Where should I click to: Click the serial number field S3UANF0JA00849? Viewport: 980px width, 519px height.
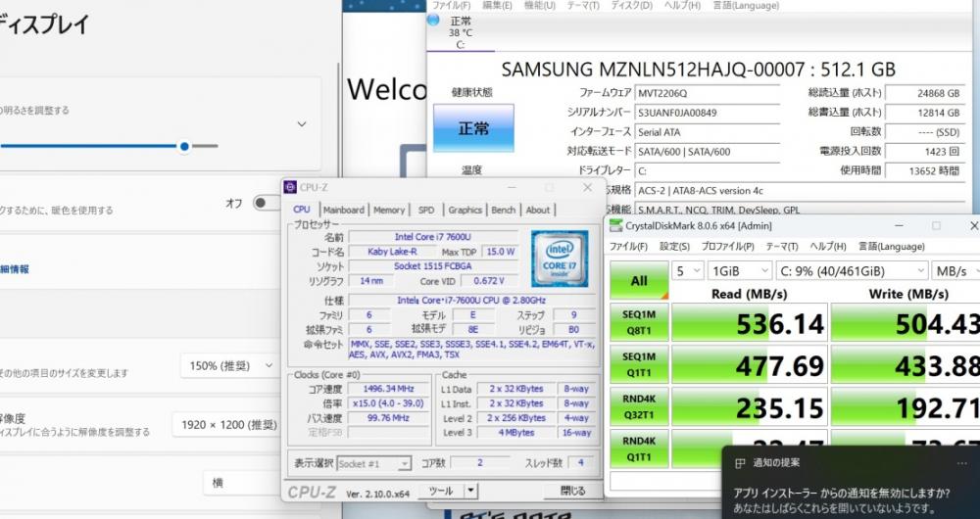[708, 113]
